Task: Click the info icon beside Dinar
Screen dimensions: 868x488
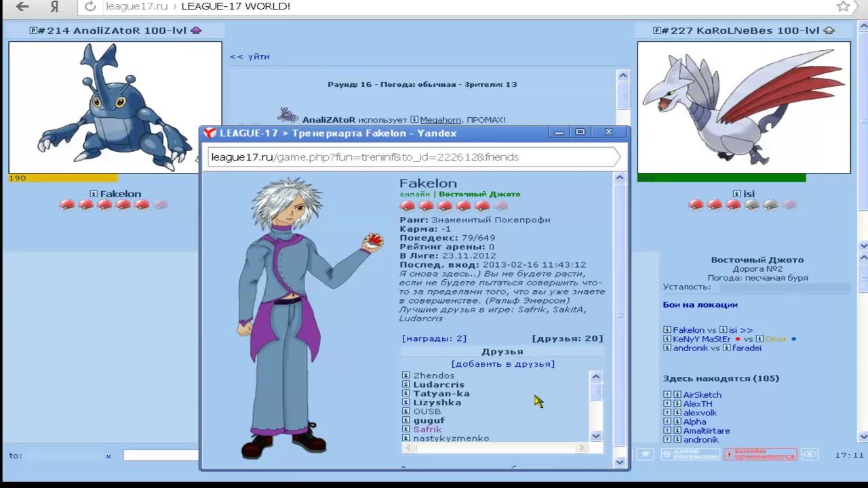Action: [x=760, y=339]
